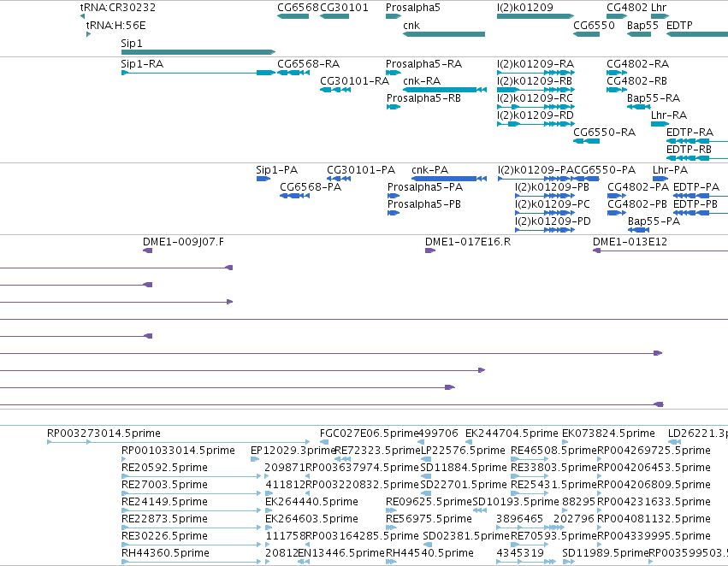This screenshot has height=566, width=728.
Task: Click the Prosalpha5-RA transcript label
Action: 424,64
